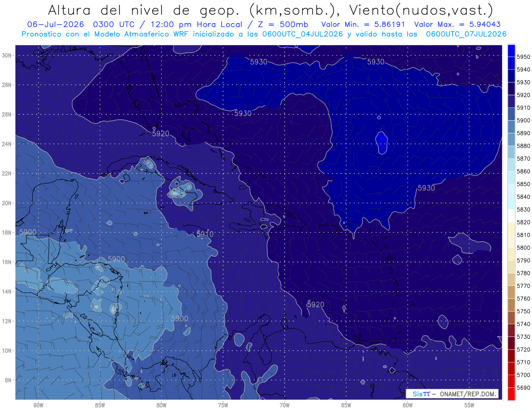Click the 90W longitude axis label
The height and width of the screenshot is (411, 532).
(x=38, y=405)
